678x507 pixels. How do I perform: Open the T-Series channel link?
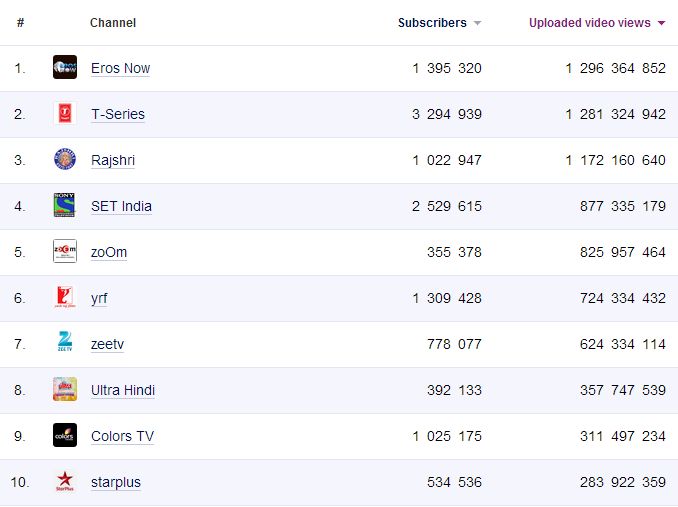click(x=117, y=114)
